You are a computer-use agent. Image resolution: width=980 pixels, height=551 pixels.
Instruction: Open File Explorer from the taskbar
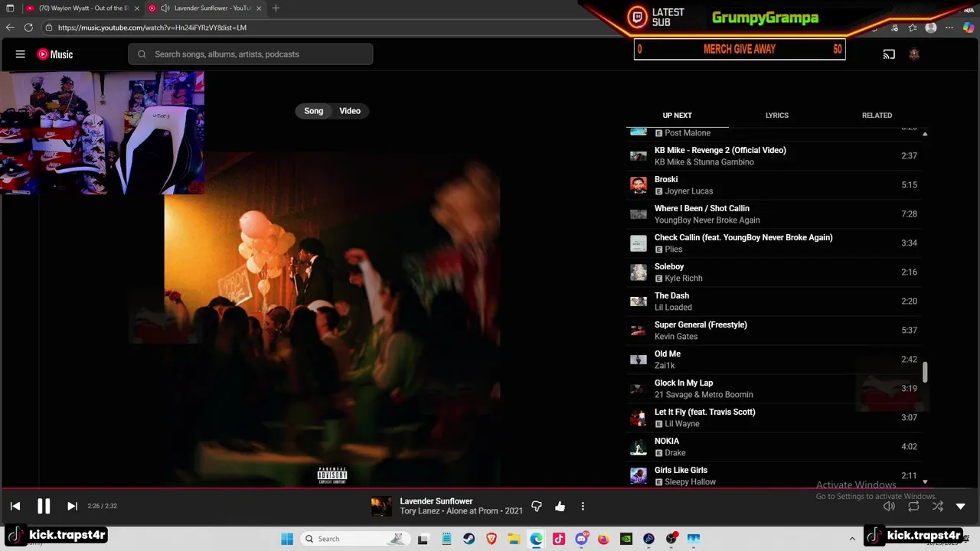(514, 539)
